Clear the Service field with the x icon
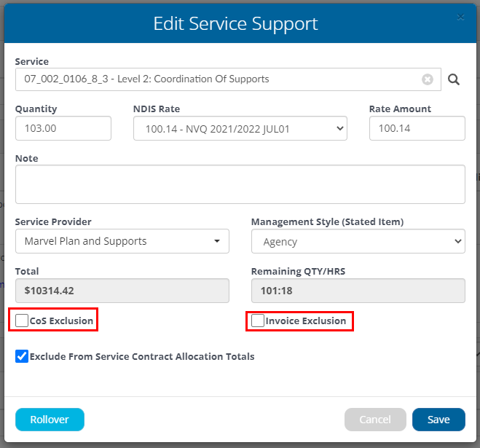Screen dimensions: 480x448 428,79
